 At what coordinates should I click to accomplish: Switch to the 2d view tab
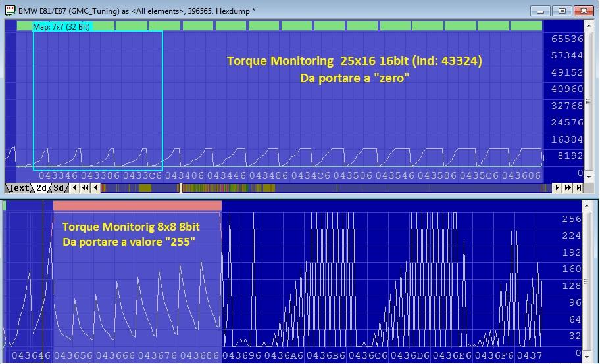41,188
